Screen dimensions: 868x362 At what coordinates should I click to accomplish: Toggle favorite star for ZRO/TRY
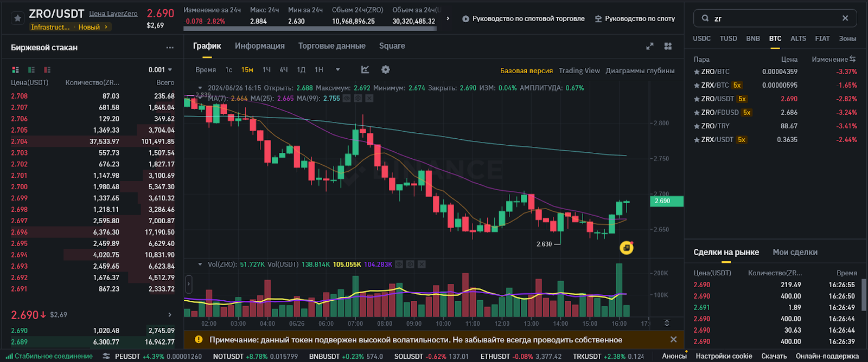click(697, 126)
